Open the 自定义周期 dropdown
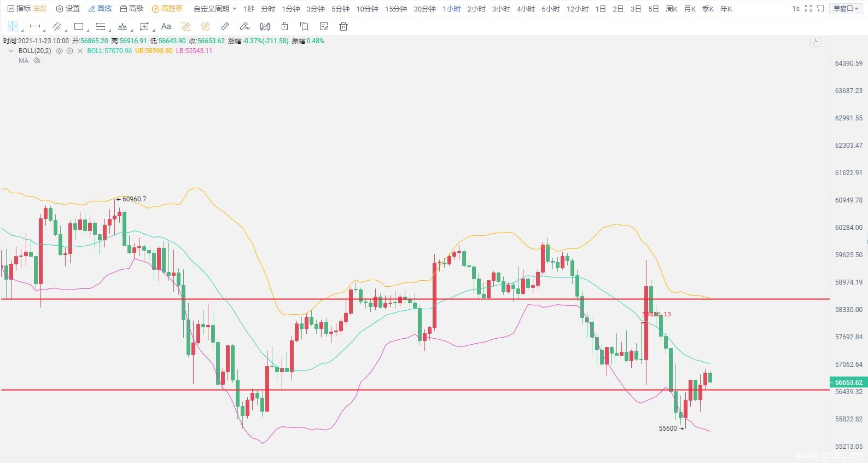This screenshot has width=868, height=463. pos(215,9)
